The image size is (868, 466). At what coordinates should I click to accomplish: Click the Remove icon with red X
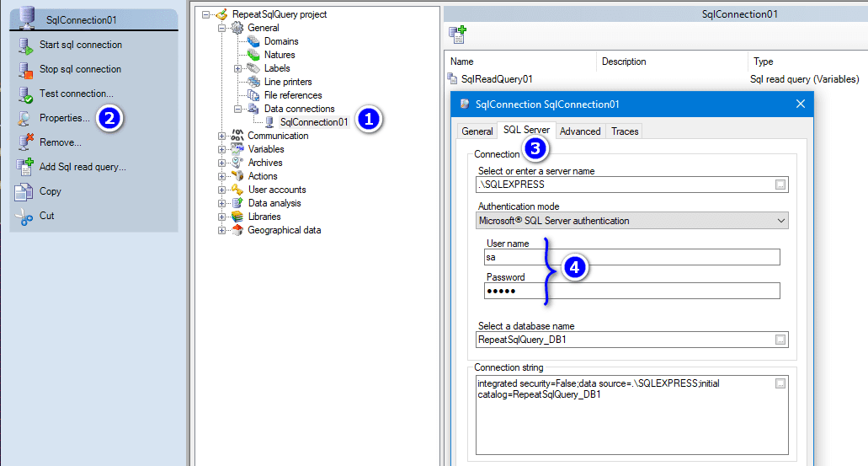24,142
